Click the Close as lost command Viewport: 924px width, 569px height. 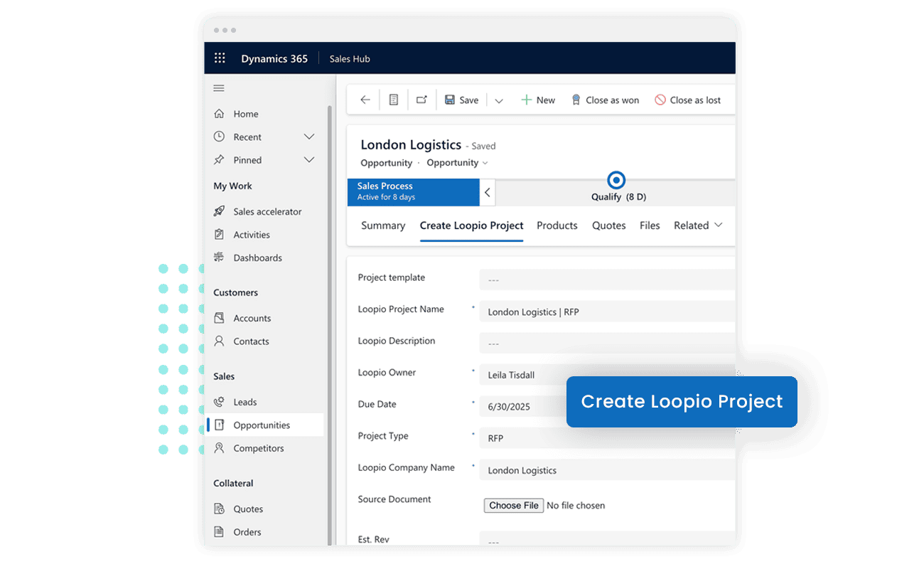(x=687, y=100)
